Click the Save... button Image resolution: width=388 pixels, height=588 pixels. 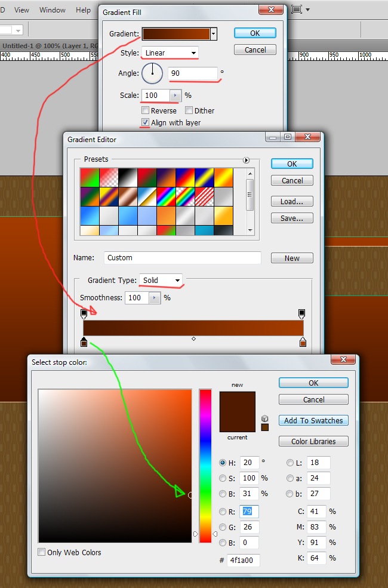[292, 218]
